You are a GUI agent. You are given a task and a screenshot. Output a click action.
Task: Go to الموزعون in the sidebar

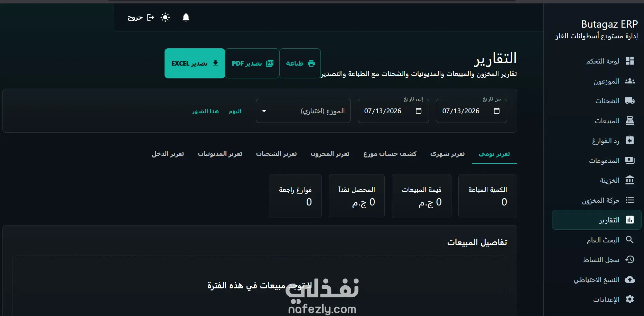pos(597,81)
